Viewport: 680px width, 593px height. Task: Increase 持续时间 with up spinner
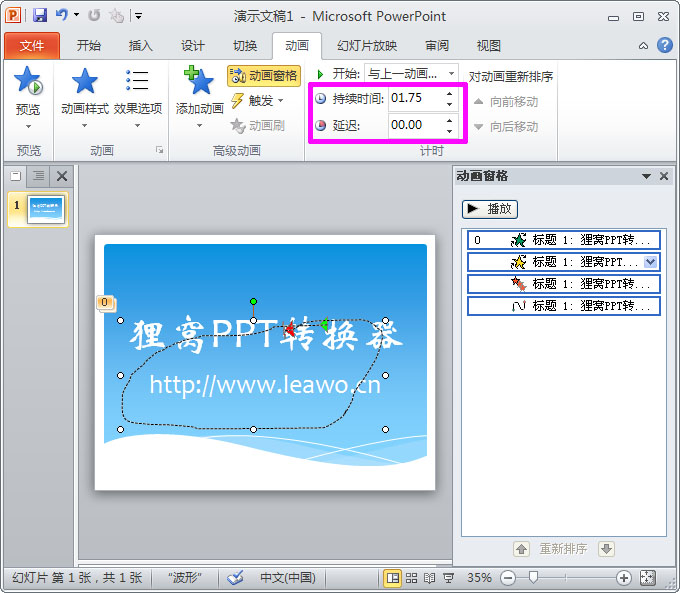(x=450, y=93)
